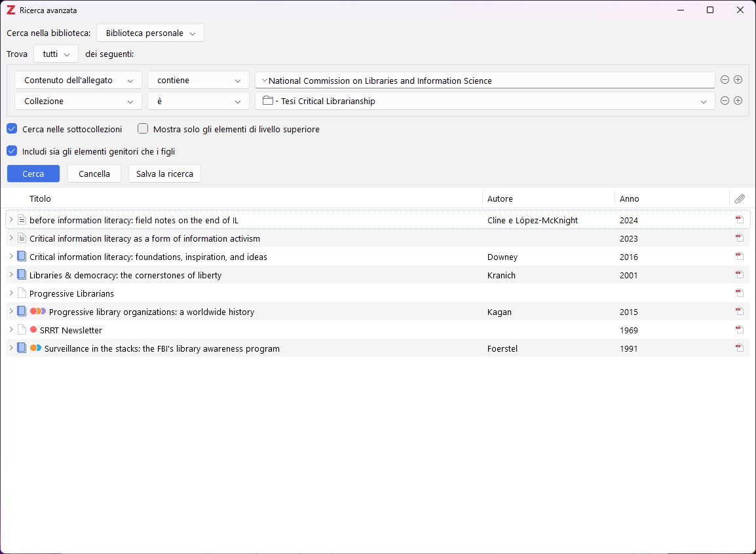Click author 'Cline e López-McKnight'
756x554 pixels.
[x=533, y=220]
